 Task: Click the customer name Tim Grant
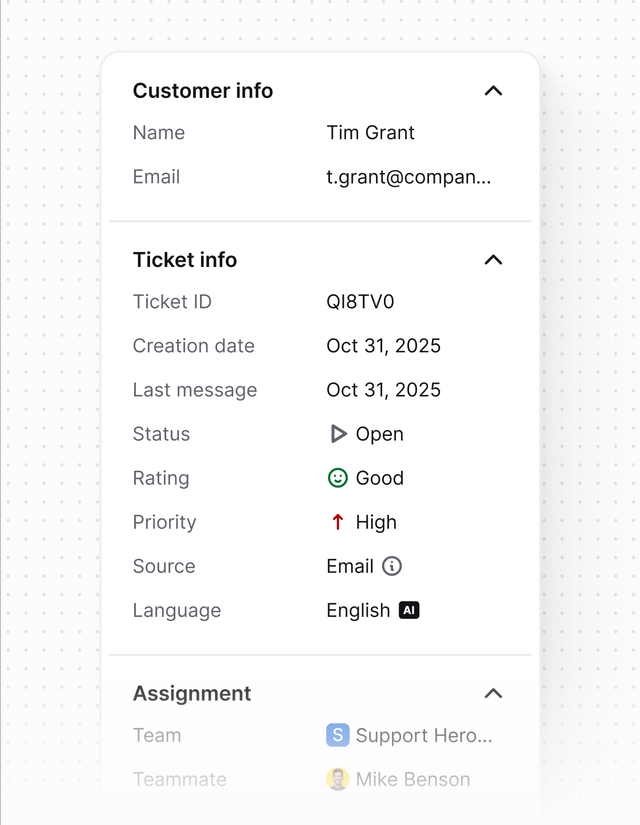click(x=369, y=132)
